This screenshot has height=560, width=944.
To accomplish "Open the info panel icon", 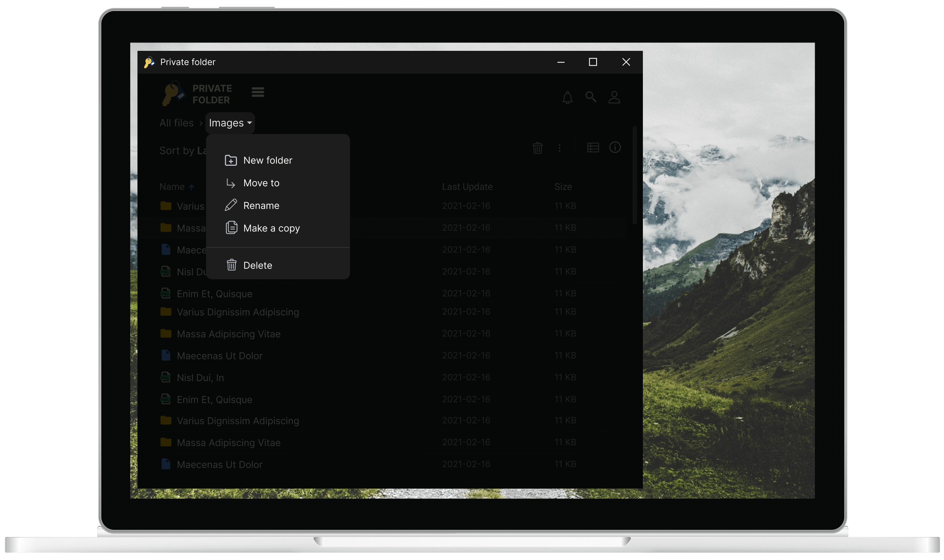I will click(615, 147).
